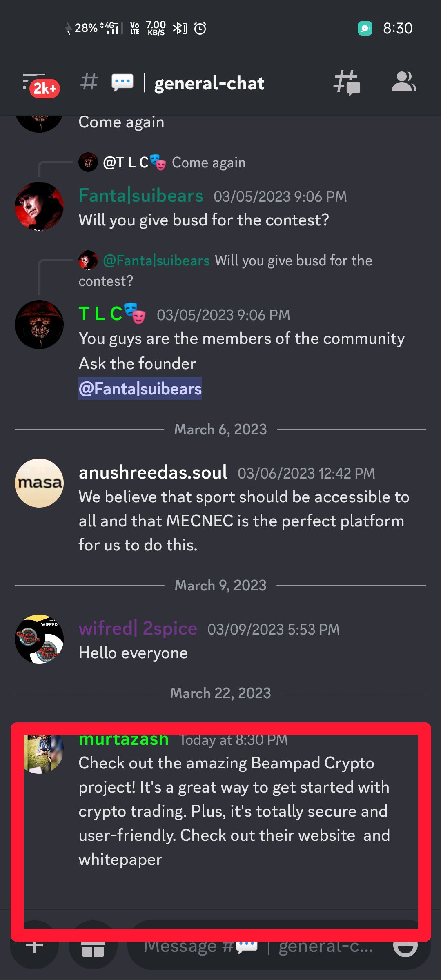
Task: Open the emoji picker icon
Action: (405, 947)
